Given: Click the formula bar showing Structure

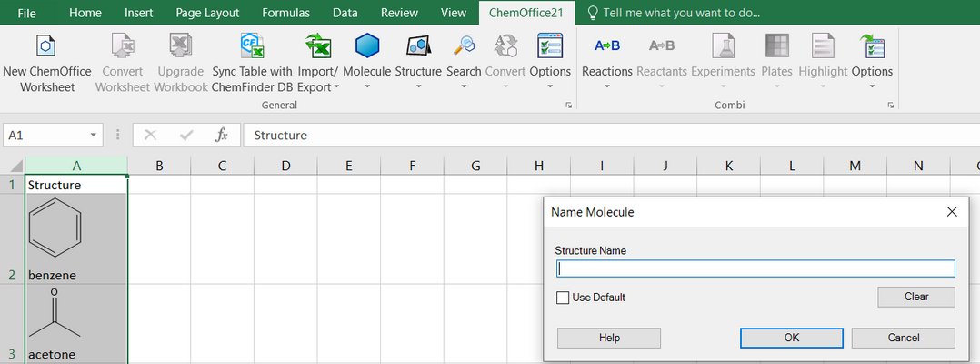Looking at the screenshot, I should (611, 135).
